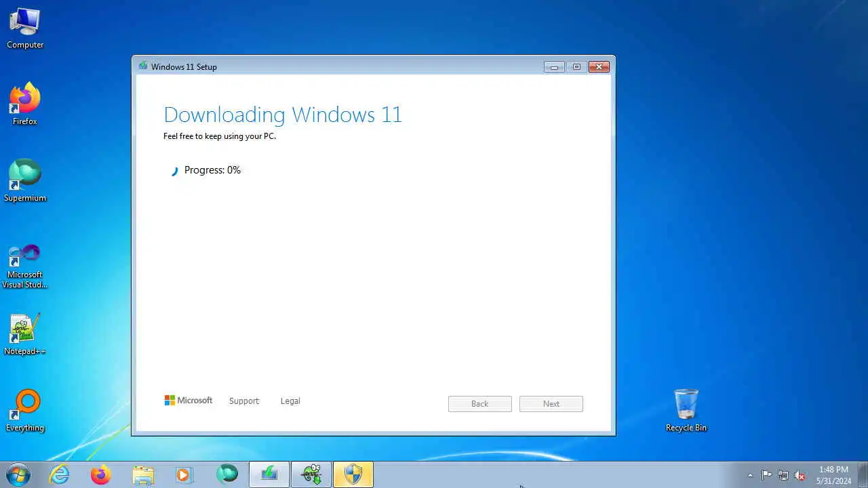Click the spinning progress indicator
Screen dimensions: 868x488
(x=174, y=171)
